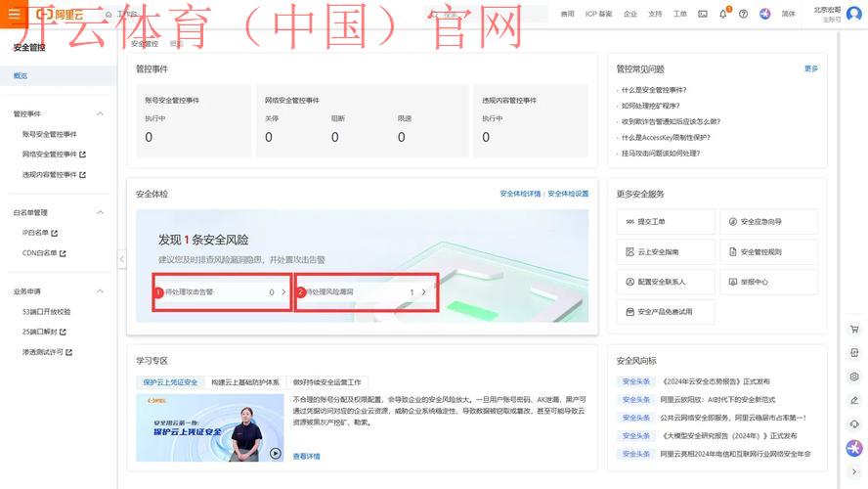Image resolution: width=868 pixels, height=489 pixels.
Task: Open the 渗透测试许可 sidebar item
Action: pos(47,352)
